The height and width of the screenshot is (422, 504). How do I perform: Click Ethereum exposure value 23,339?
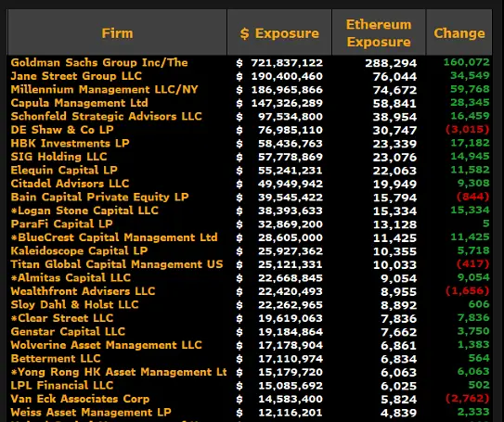click(x=394, y=144)
